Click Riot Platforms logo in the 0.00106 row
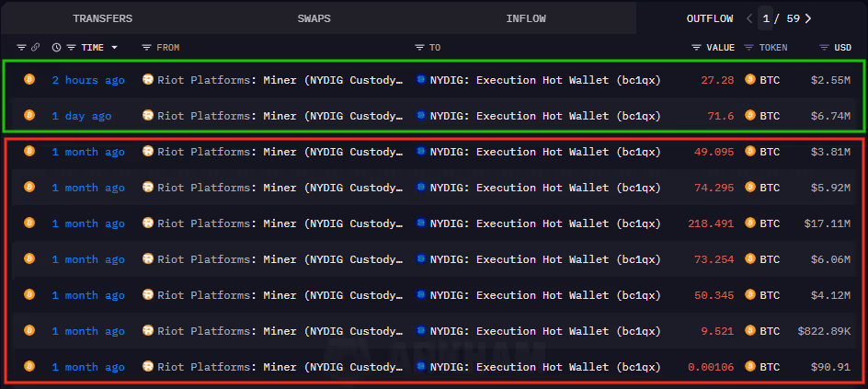Viewport: 868px width, 389px height. coord(148,366)
